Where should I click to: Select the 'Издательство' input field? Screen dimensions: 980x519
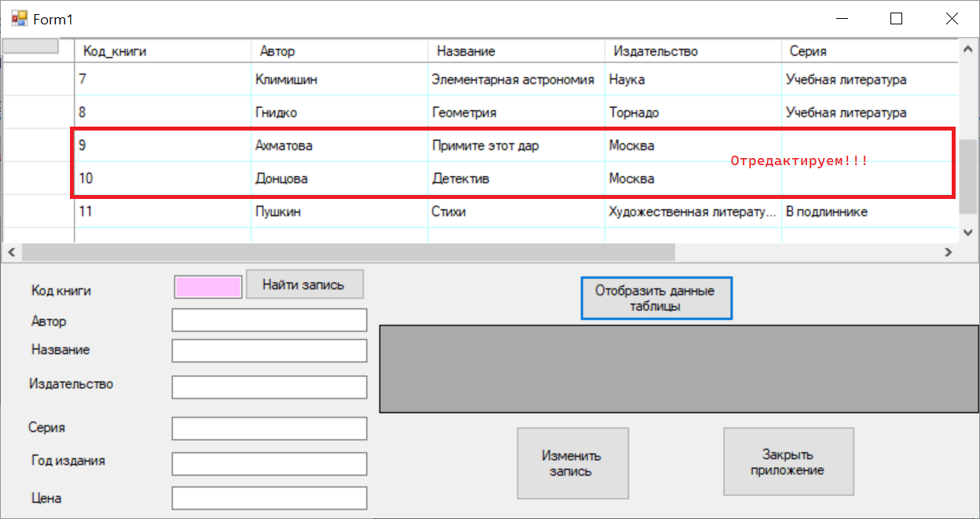[x=270, y=387]
